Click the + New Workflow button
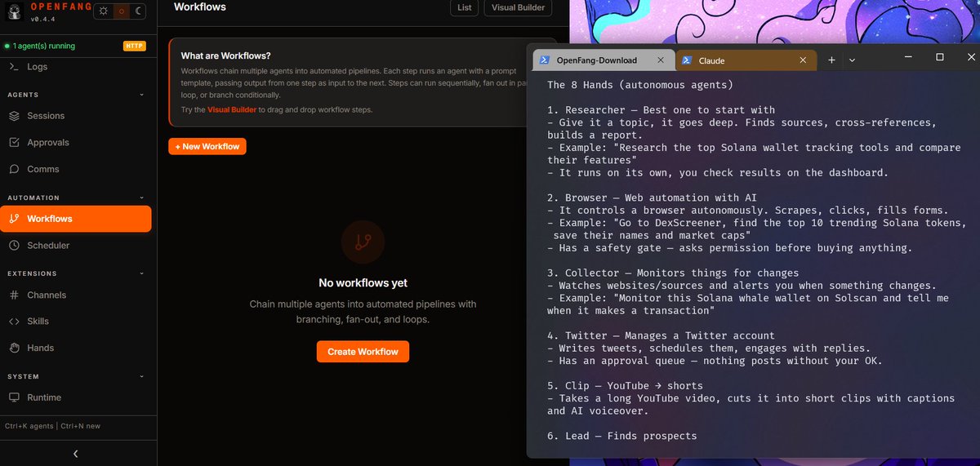Image resolution: width=980 pixels, height=466 pixels. 207,146
